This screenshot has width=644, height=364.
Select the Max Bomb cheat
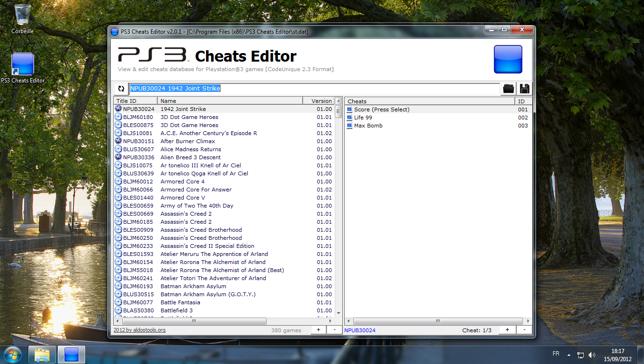[x=438, y=126]
